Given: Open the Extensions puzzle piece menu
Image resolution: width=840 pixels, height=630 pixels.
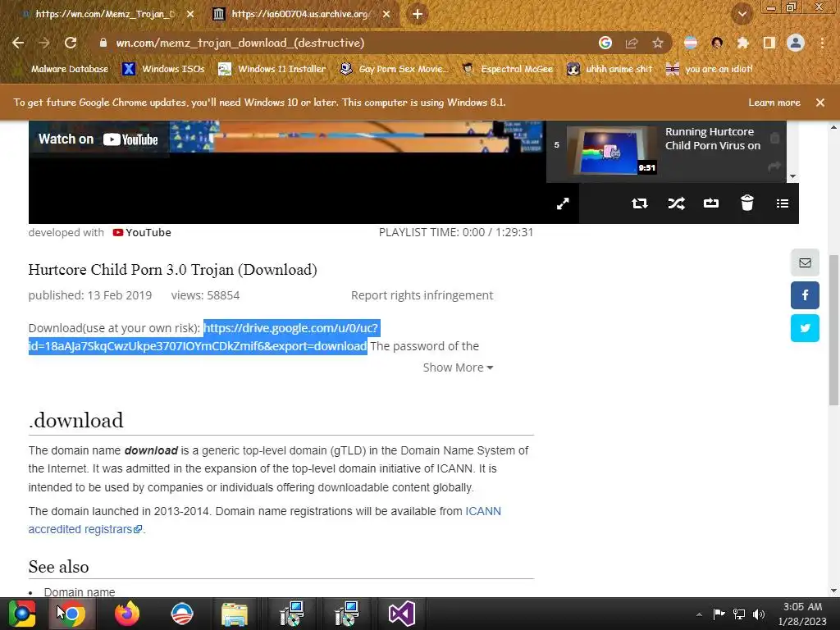Looking at the screenshot, I should (x=742, y=43).
